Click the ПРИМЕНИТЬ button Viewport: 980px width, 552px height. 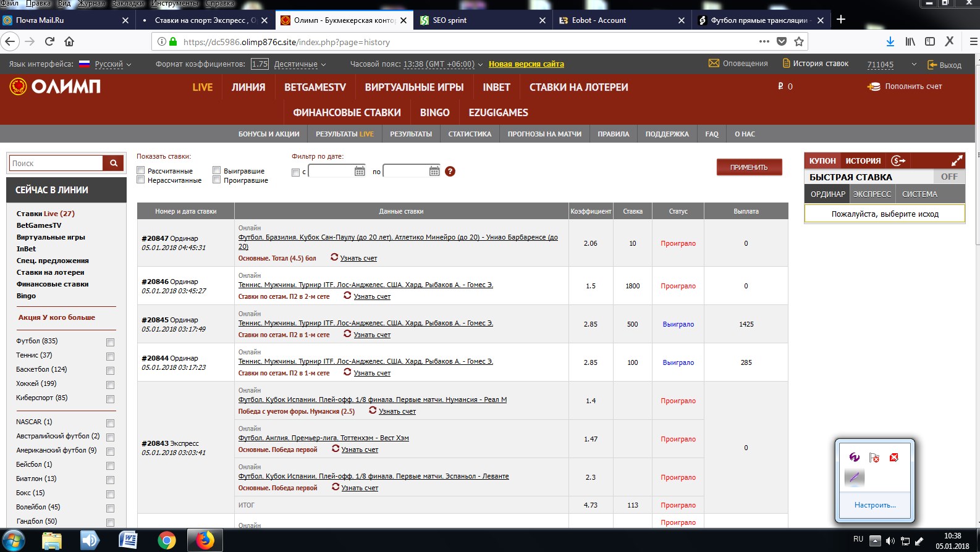[x=749, y=167]
